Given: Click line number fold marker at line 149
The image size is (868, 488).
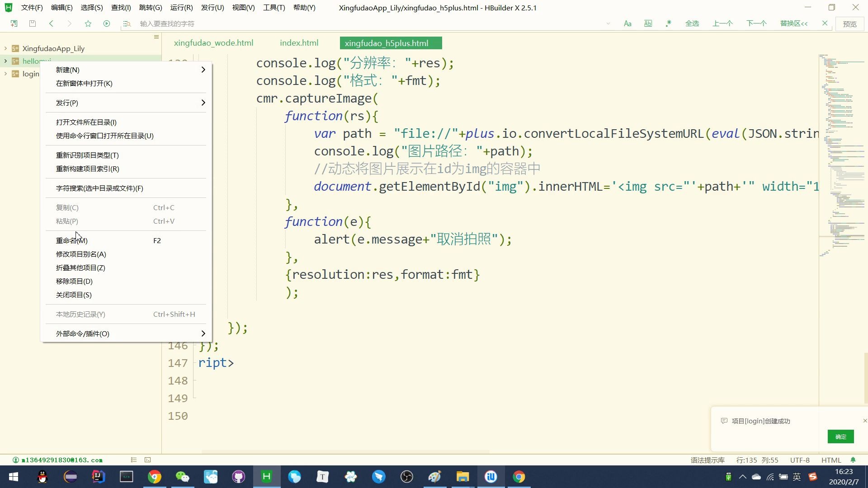Looking at the screenshot, I should click(194, 398).
